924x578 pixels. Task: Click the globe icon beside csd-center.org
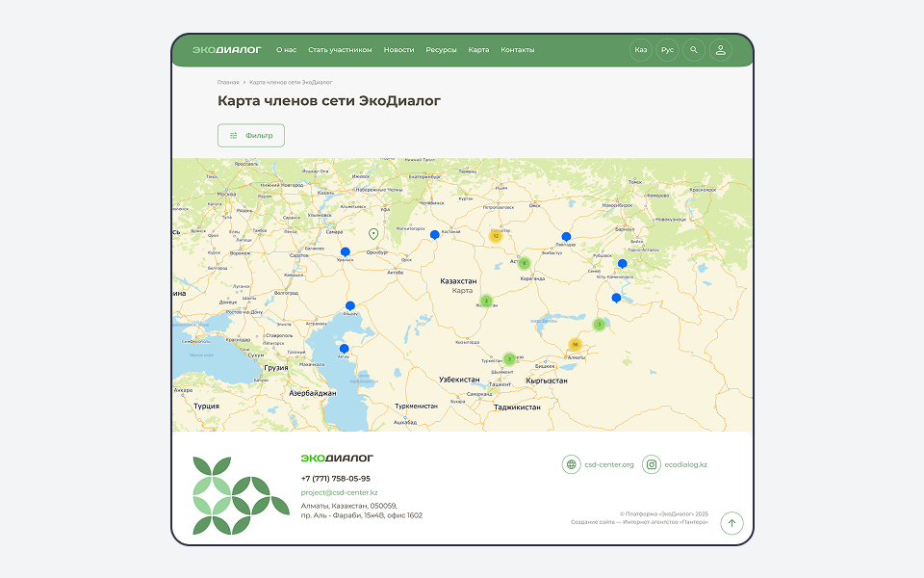[x=570, y=463]
